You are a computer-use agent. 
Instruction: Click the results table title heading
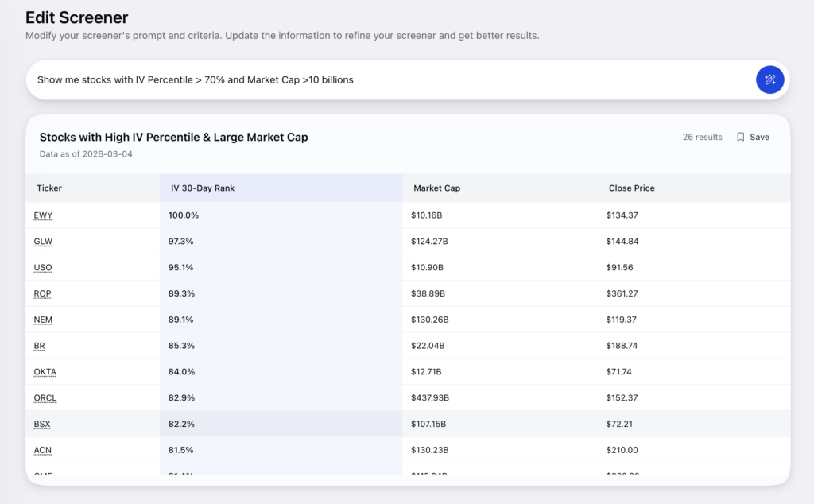click(x=174, y=137)
